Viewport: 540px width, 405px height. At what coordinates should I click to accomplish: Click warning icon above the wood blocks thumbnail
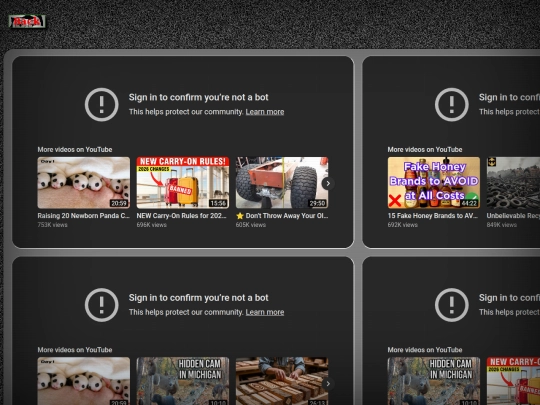click(x=102, y=305)
